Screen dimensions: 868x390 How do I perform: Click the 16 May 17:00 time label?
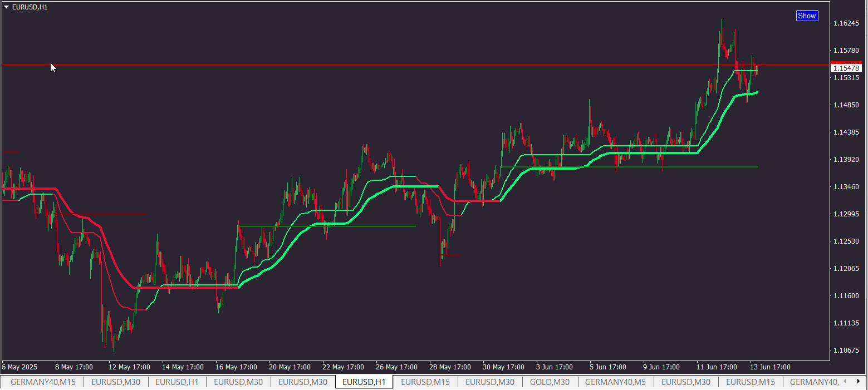pos(236,367)
